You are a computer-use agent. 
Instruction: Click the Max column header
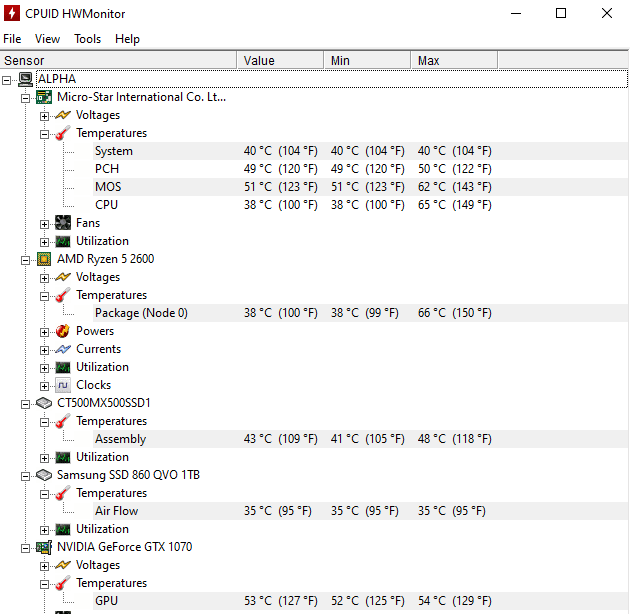click(454, 61)
